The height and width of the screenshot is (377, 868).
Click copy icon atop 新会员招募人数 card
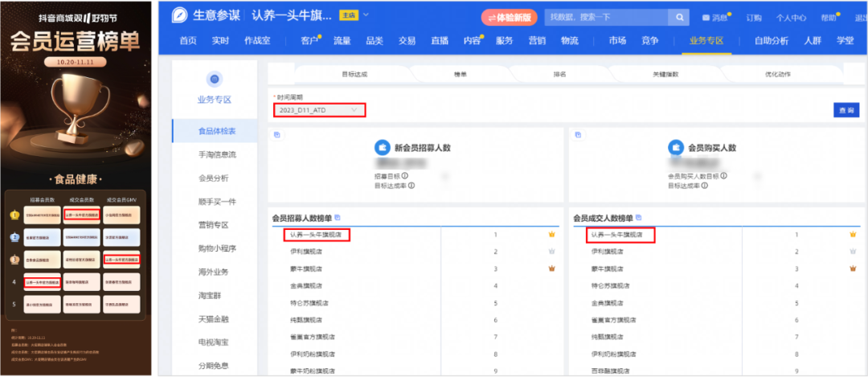277,134
